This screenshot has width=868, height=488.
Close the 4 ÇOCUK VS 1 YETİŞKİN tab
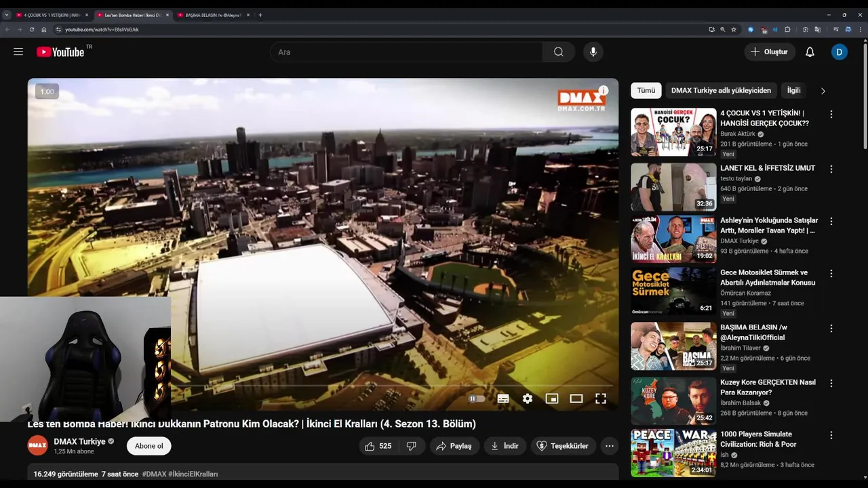[86, 15]
